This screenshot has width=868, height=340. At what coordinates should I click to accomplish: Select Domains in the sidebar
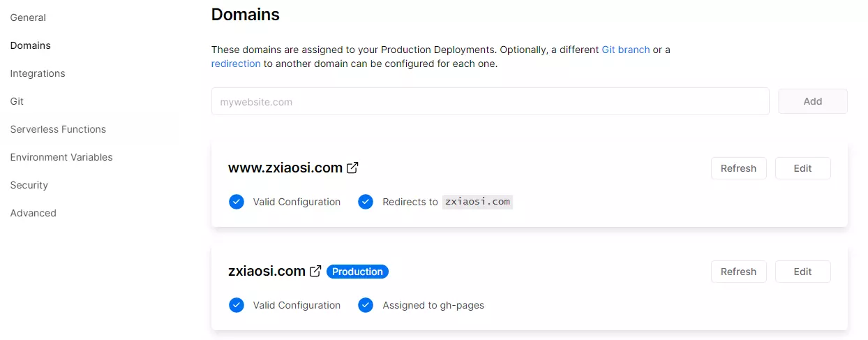31,45
